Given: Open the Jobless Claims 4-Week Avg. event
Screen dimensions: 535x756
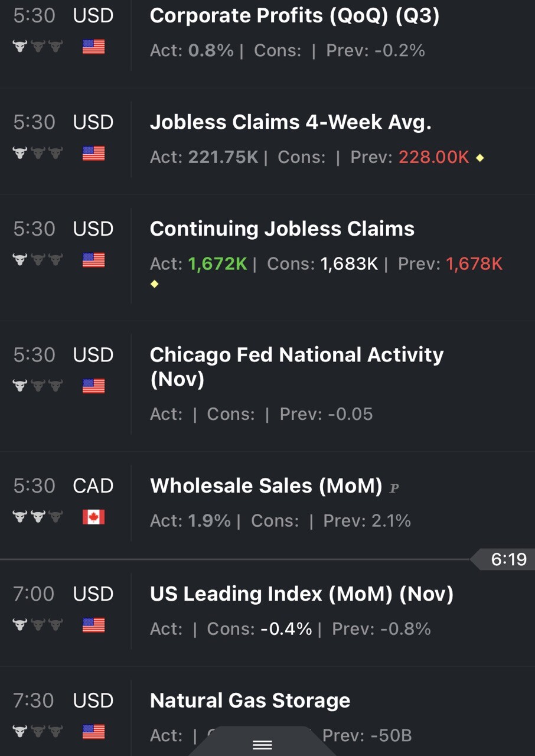Looking at the screenshot, I should (x=291, y=122).
